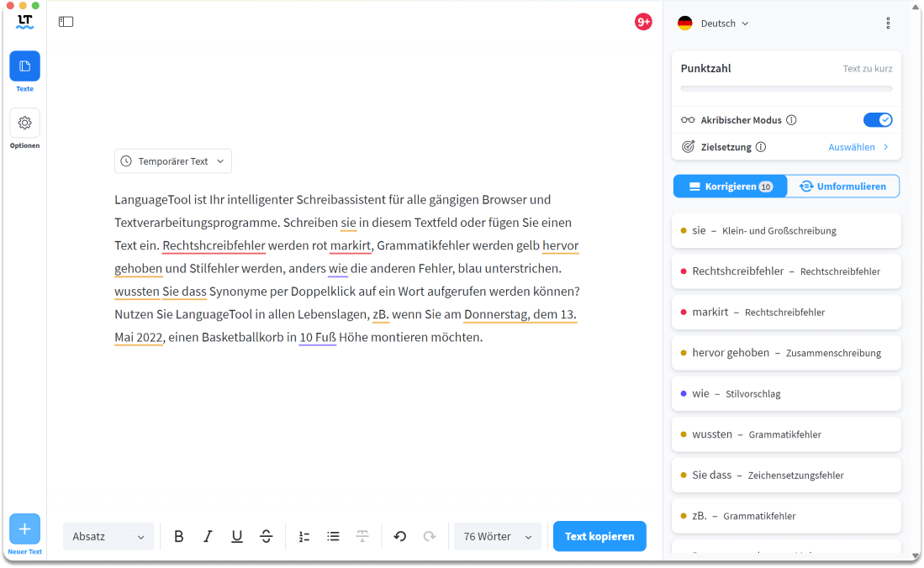Viewport: 924px width, 568px height.
Task: Toggle the sidebar panel icon
Action: 66,22
